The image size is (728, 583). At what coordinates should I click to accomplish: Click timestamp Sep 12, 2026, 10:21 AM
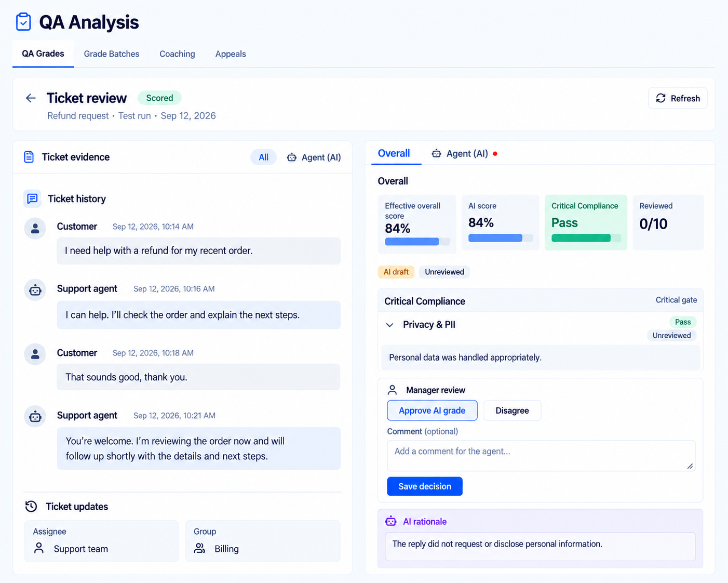tap(174, 416)
